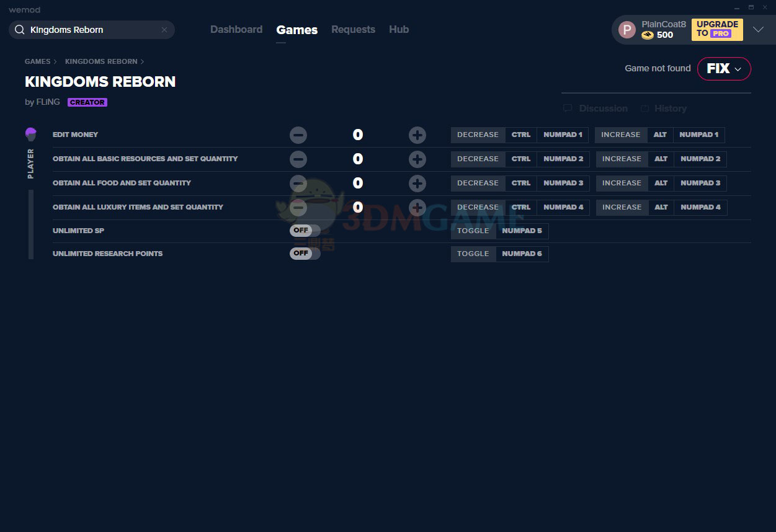Image resolution: width=776 pixels, height=532 pixels.
Task: Click the Basic Resources quantity value
Action: pyautogui.click(x=358, y=159)
